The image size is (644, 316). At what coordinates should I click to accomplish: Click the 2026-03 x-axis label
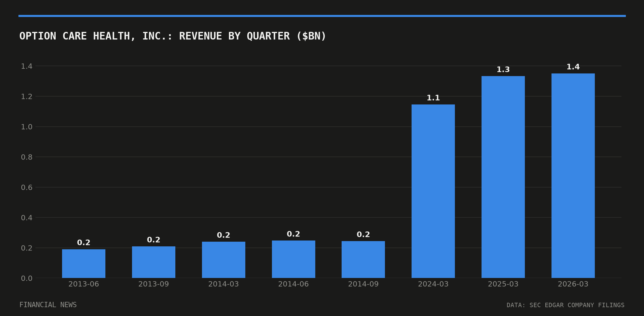[x=573, y=284]
